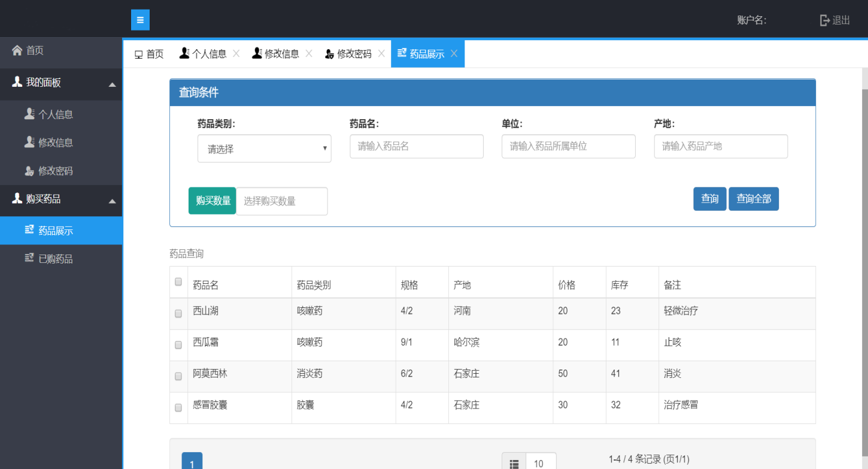Collapse the 购买药品 sidebar section

[x=112, y=201]
